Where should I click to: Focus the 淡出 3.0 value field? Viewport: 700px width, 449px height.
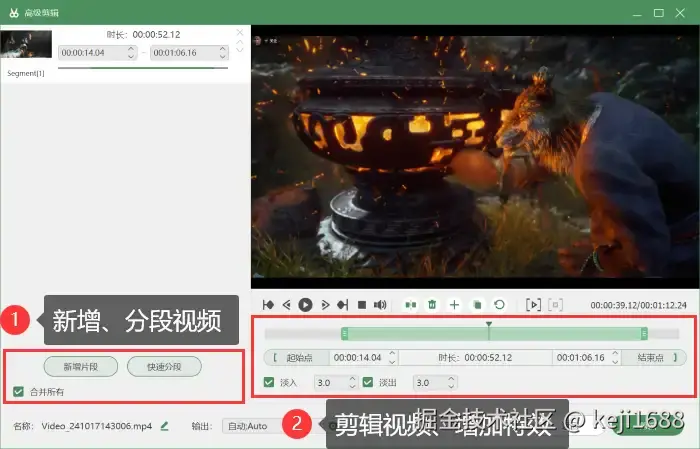point(434,383)
